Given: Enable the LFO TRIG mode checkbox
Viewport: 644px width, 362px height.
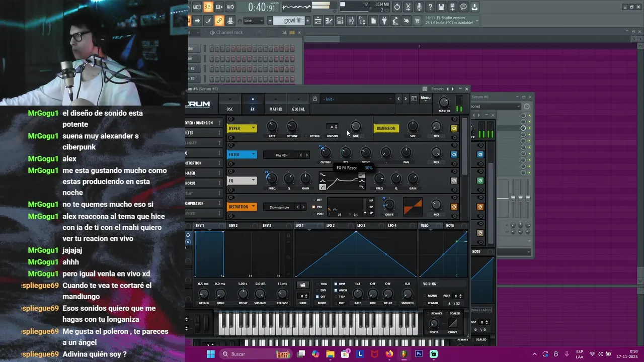Looking at the screenshot, I should (317, 284).
